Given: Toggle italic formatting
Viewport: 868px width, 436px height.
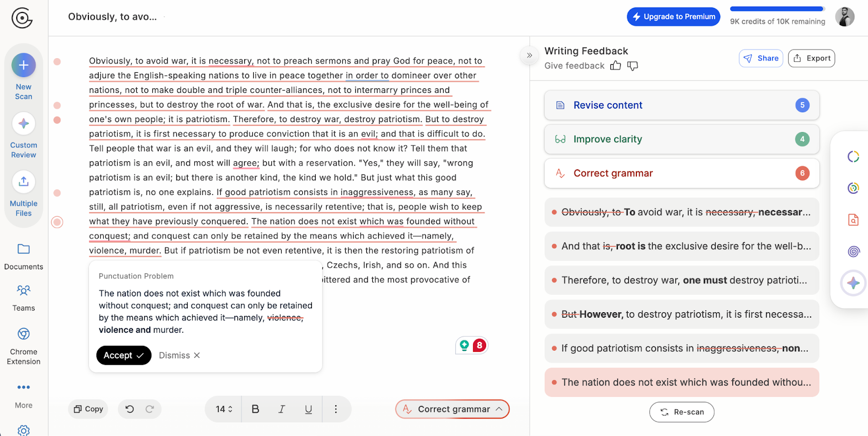Looking at the screenshot, I should (x=282, y=409).
